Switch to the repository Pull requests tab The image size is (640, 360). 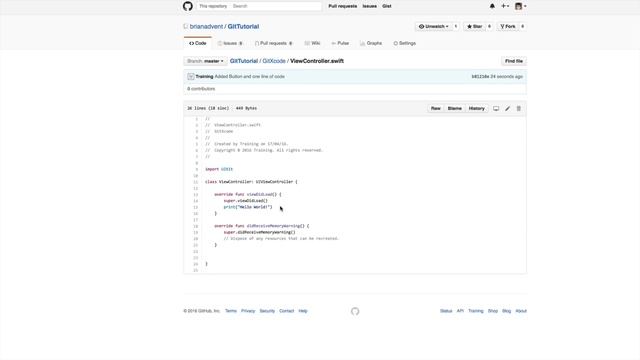pyautogui.click(x=273, y=43)
